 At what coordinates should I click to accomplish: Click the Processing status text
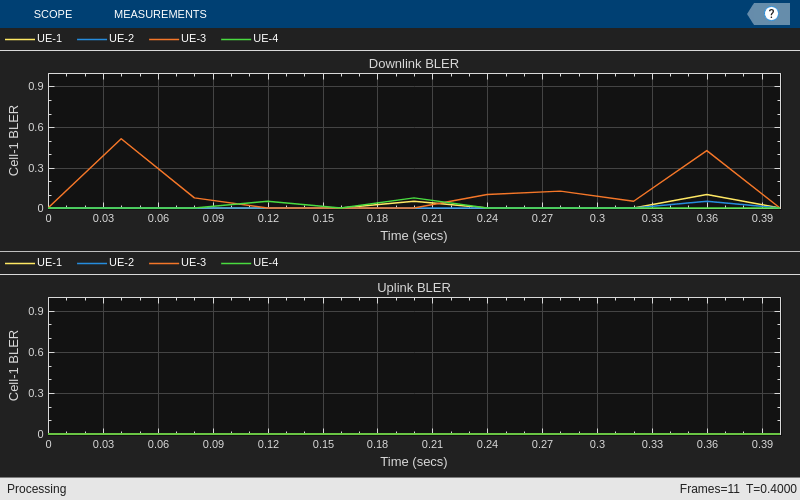pyautogui.click(x=37, y=489)
